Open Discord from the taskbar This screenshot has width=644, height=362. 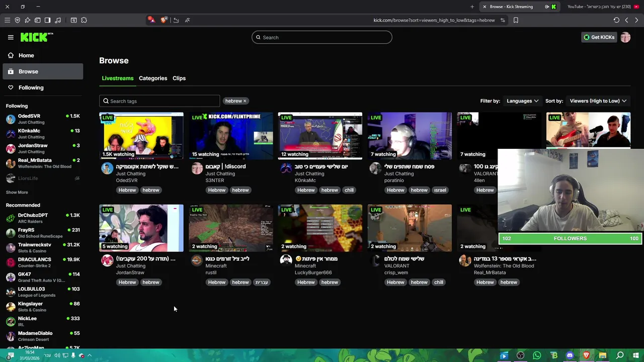pyautogui.click(x=570, y=355)
